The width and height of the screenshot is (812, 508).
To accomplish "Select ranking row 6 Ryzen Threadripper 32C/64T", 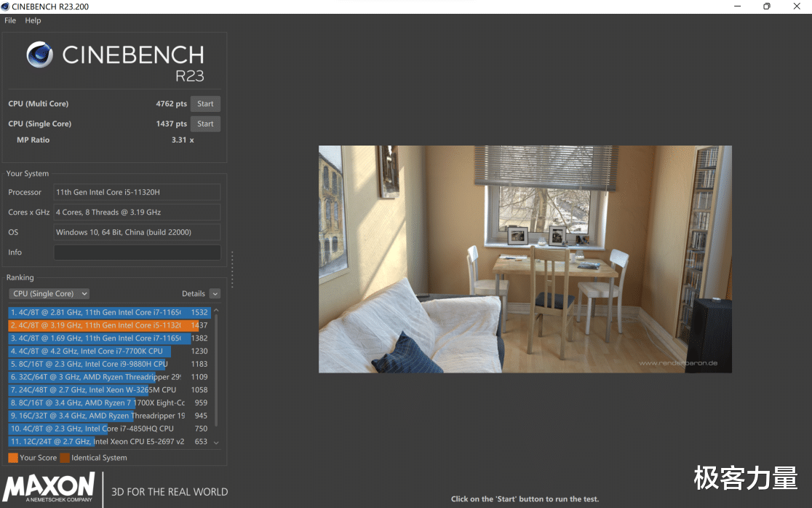I will pyautogui.click(x=108, y=377).
